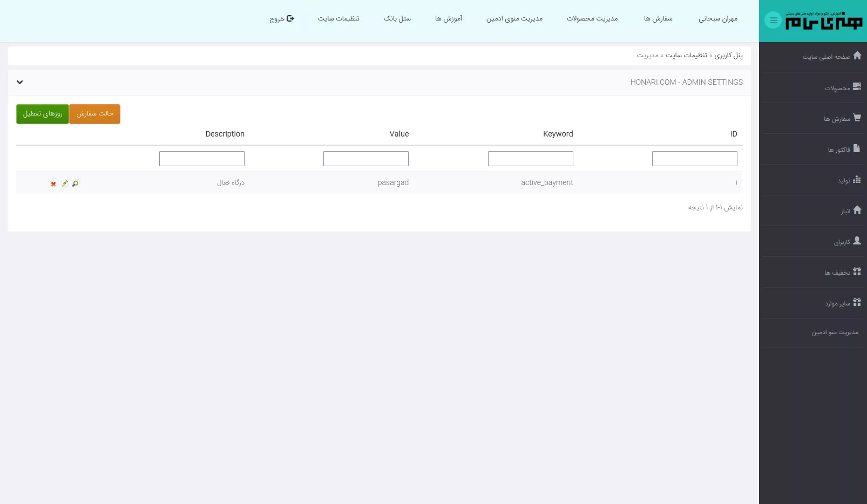
Task: Click the warehouse icon for انبار
Action: point(857,210)
